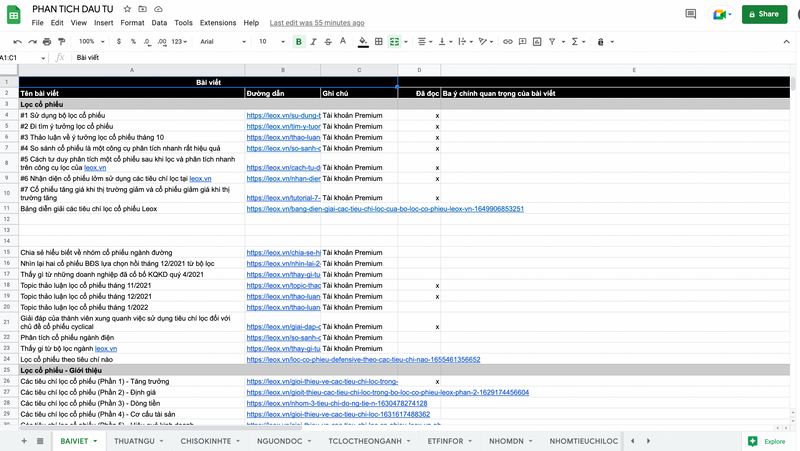Open the borders menu
Screen dimensions: 800x451
pos(379,42)
